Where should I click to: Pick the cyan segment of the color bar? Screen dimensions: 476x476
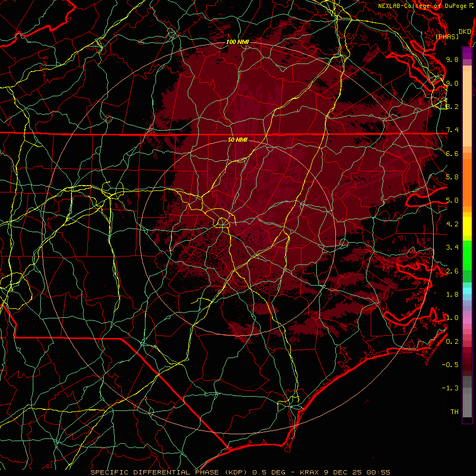pos(467,291)
